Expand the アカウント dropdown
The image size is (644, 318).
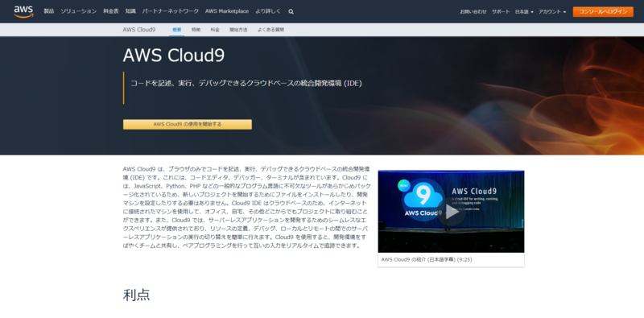[552, 12]
